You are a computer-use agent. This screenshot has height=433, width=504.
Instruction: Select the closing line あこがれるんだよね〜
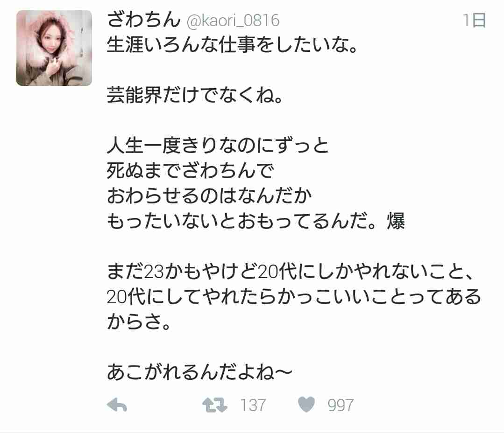[x=199, y=372]
